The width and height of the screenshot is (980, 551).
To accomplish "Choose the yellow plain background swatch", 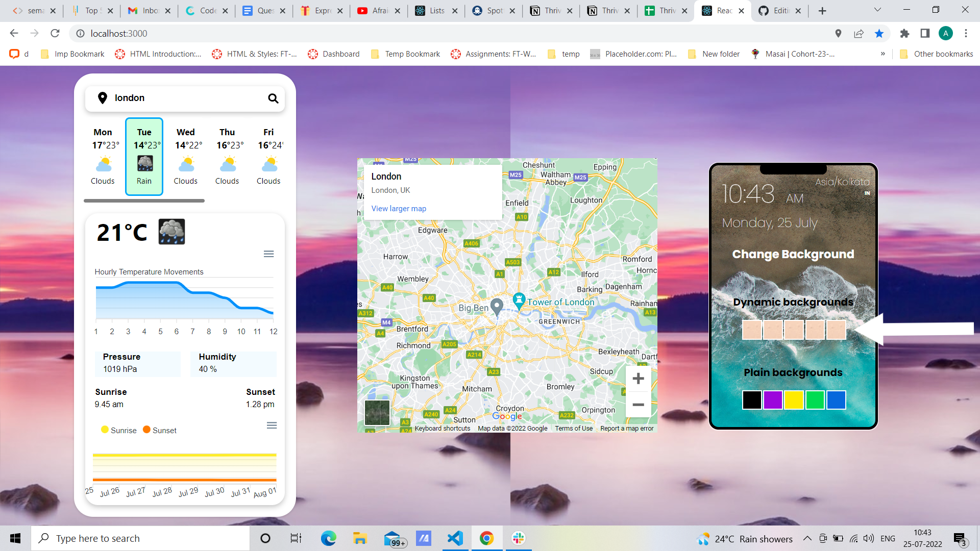I will tap(794, 400).
